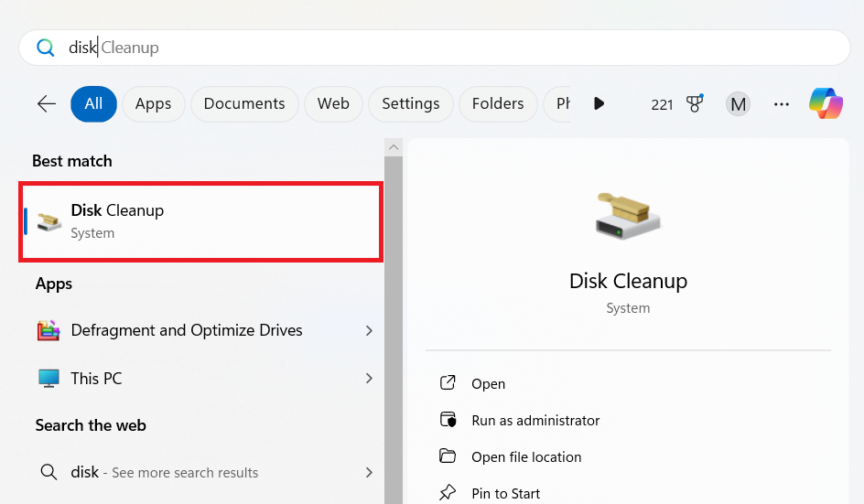Show more filter tabs with the arrow
The width and height of the screenshot is (864, 504).
coord(599,103)
